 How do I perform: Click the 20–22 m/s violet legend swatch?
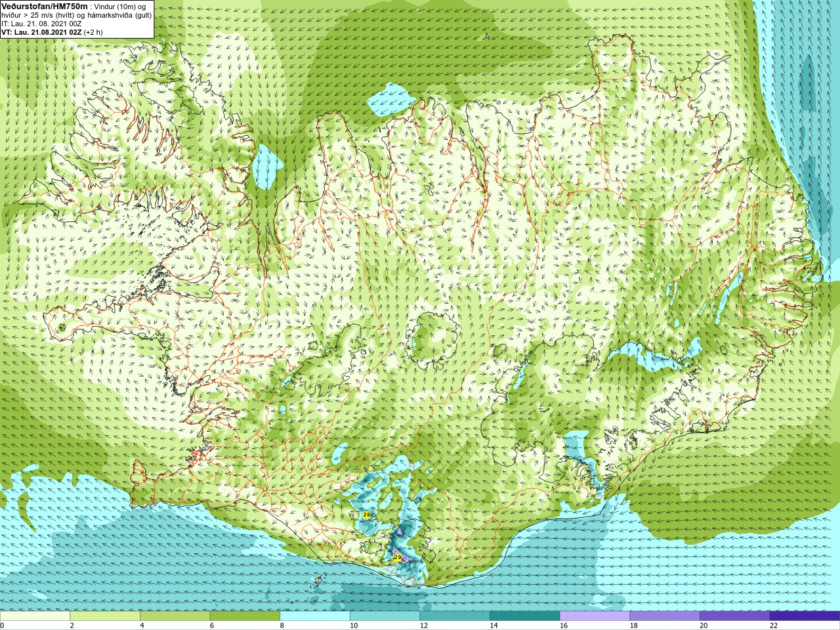[x=735, y=616]
